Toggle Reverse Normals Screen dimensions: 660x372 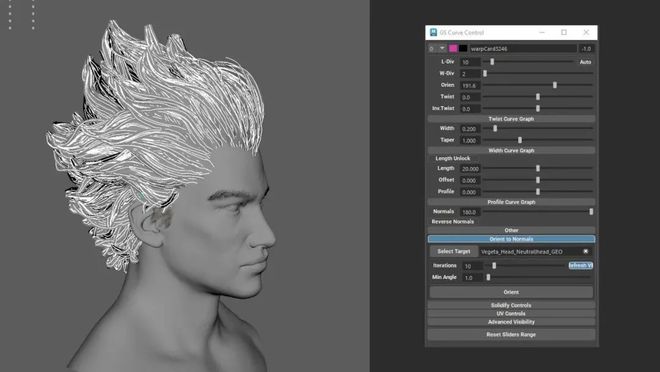click(452, 221)
